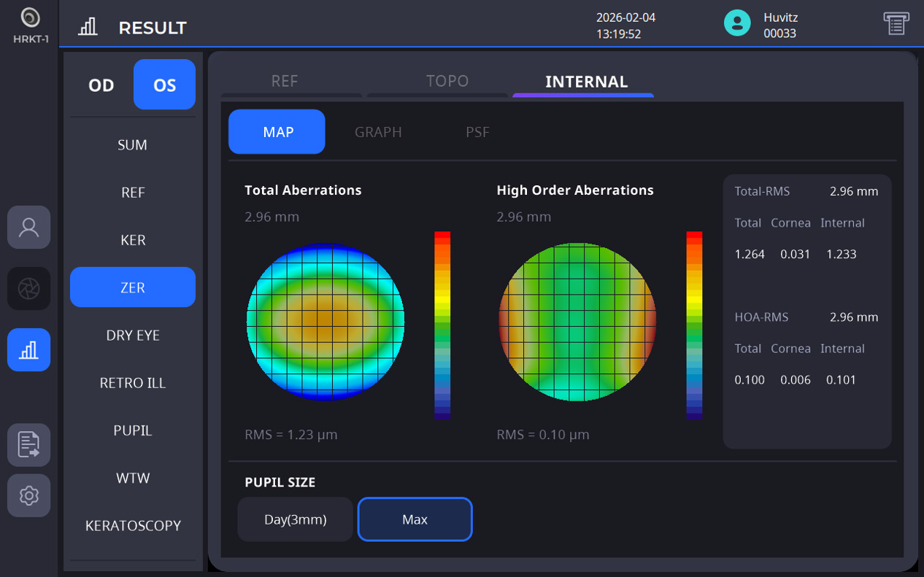Select Day(3mm) pupil size
This screenshot has height=577, width=924.
tap(295, 519)
